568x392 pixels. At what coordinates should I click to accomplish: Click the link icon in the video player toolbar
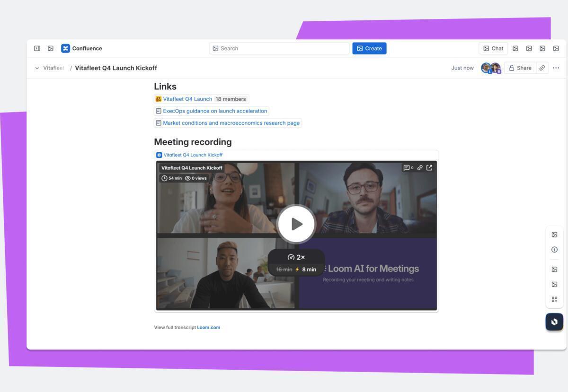click(x=419, y=167)
